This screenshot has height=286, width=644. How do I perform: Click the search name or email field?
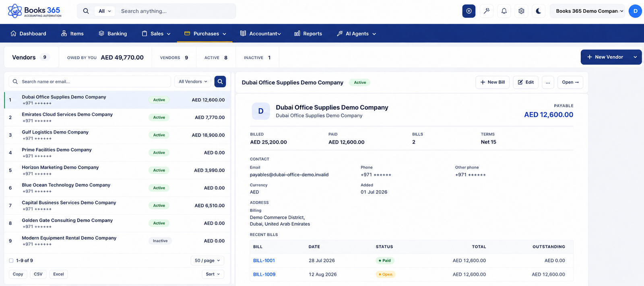90,82
